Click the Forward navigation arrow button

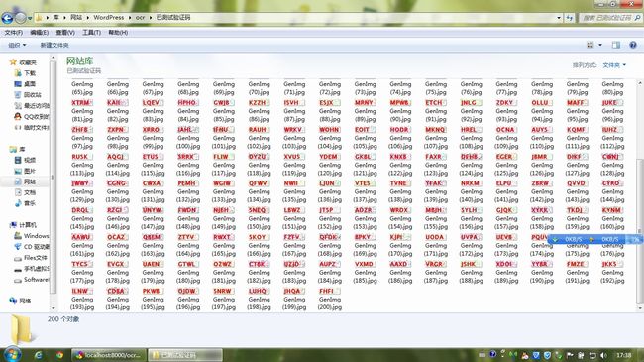pos(21,18)
